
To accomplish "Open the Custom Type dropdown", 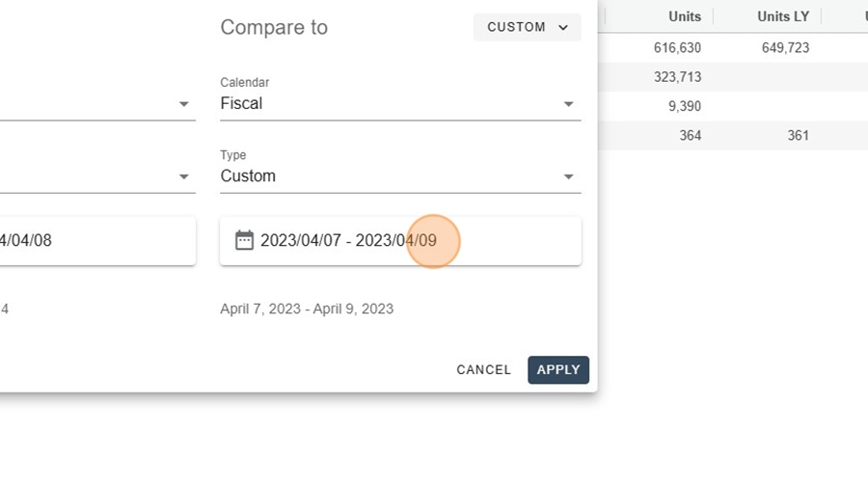I will click(x=400, y=176).
